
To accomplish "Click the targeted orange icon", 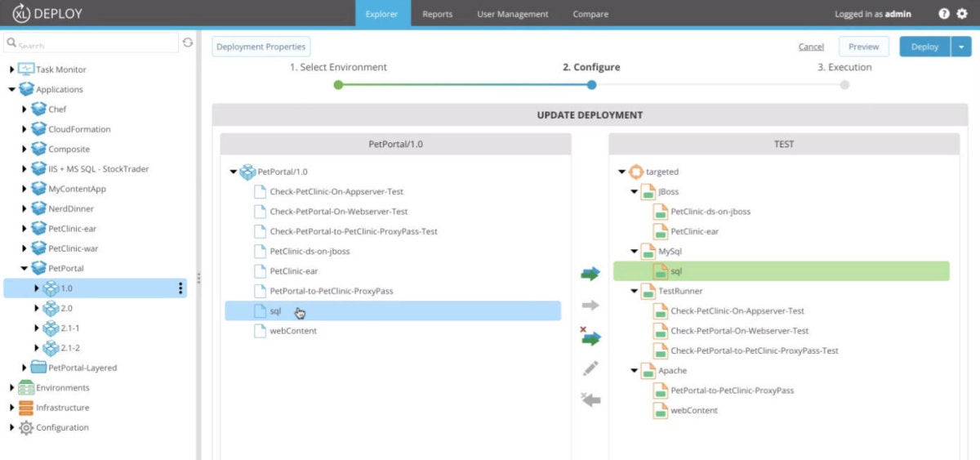I will tap(636, 172).
